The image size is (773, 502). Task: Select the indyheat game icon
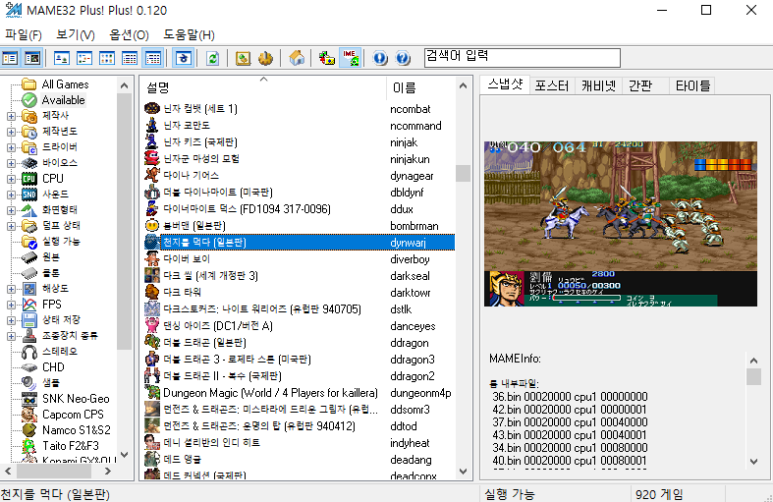tap(152, 443)
